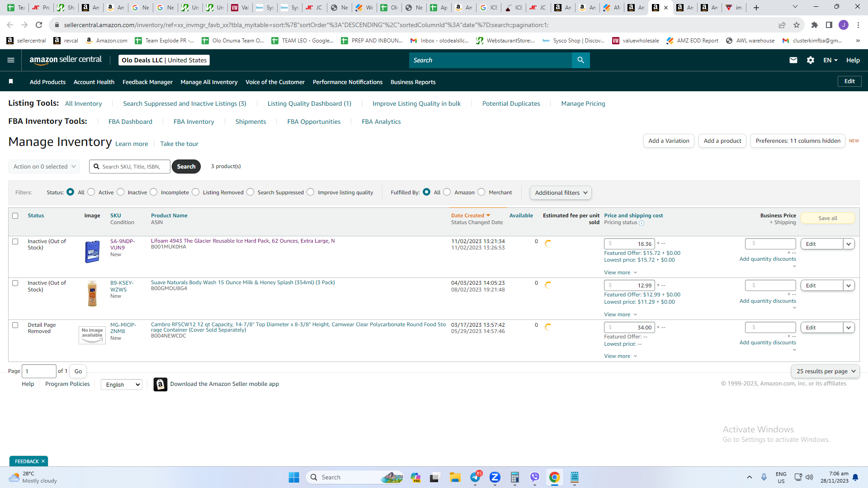Open Add Products in navigation bar
Viewport: 868px width, 488px height.
pyautogui.click(x=47, y=82)
